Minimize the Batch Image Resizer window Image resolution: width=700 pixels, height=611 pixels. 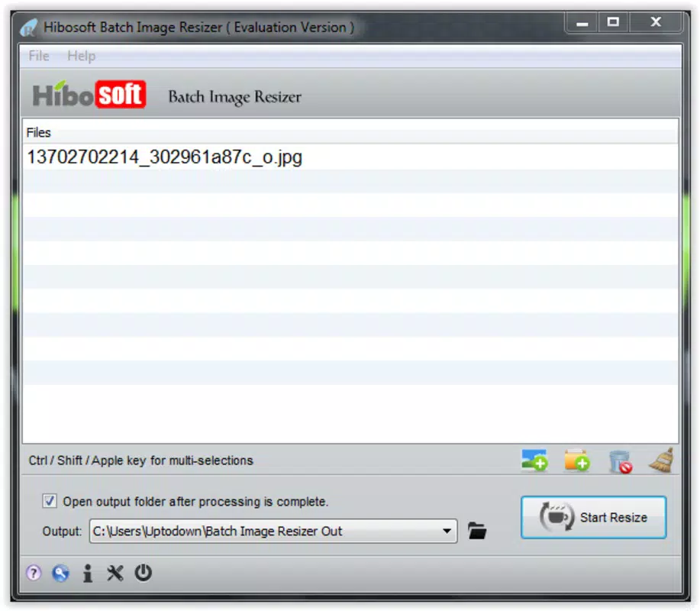(582, 22)
